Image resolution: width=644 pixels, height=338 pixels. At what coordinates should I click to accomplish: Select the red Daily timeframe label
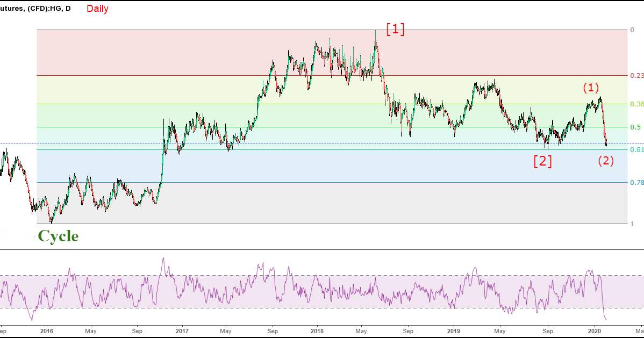98,9
